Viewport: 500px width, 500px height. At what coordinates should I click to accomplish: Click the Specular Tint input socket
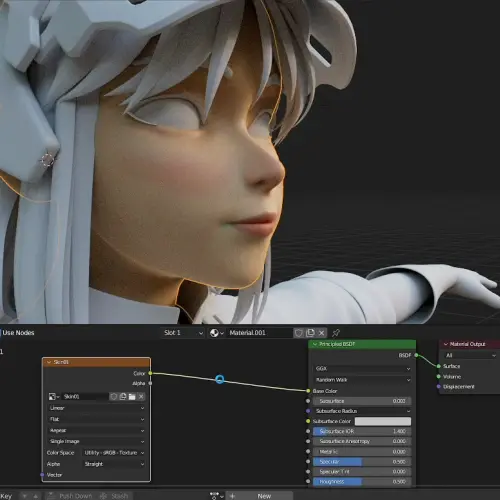(308, 471)
